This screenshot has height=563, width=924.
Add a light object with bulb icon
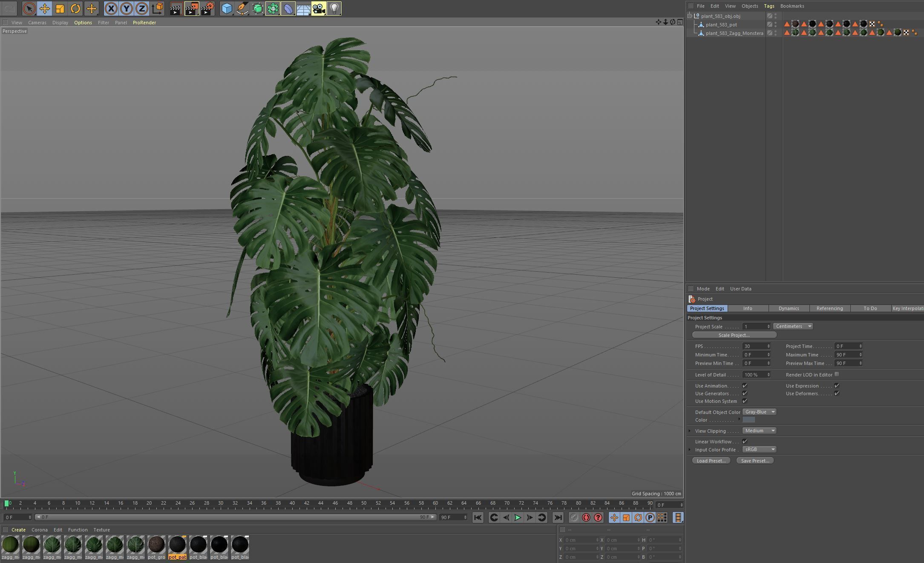(334, 9)
